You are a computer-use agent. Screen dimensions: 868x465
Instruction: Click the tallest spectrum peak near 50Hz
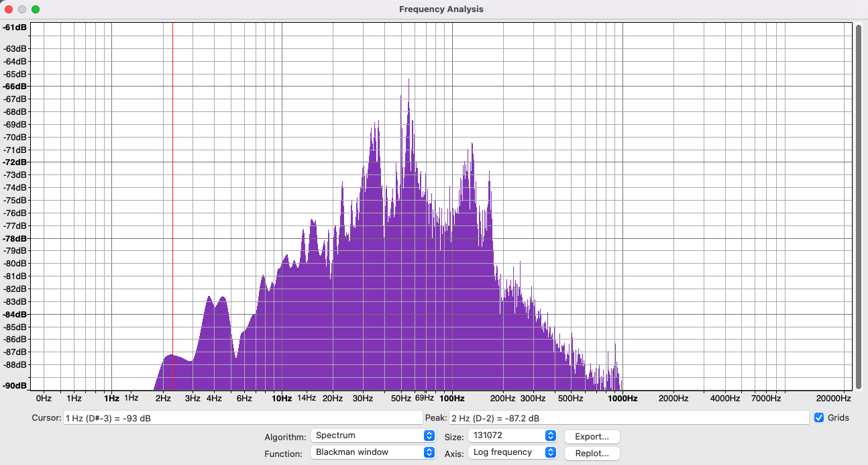408,81
